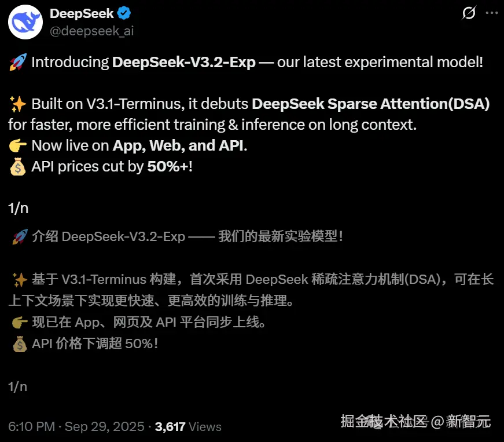Click the pointing hand emoji in the Chinese translation
This screenshot has height=442, width=504.
(x=20, y=322)
